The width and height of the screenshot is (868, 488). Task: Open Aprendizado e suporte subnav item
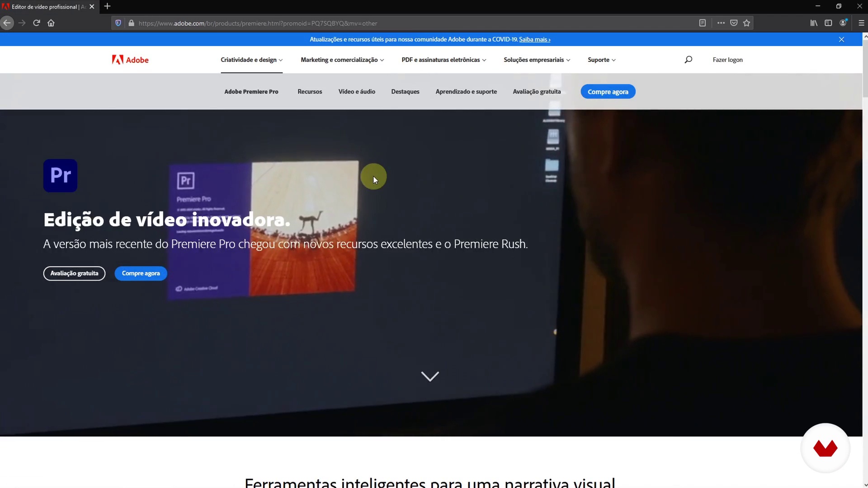click(466, 92)
